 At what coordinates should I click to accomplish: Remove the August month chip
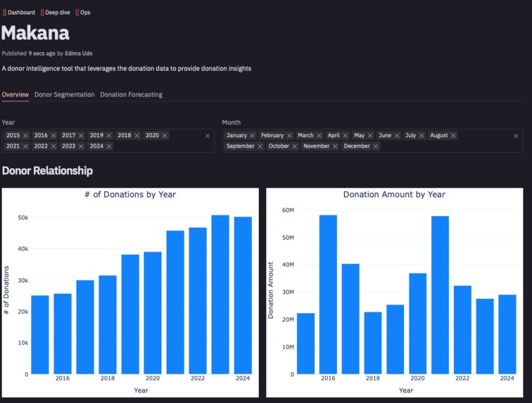pos(453,136)
